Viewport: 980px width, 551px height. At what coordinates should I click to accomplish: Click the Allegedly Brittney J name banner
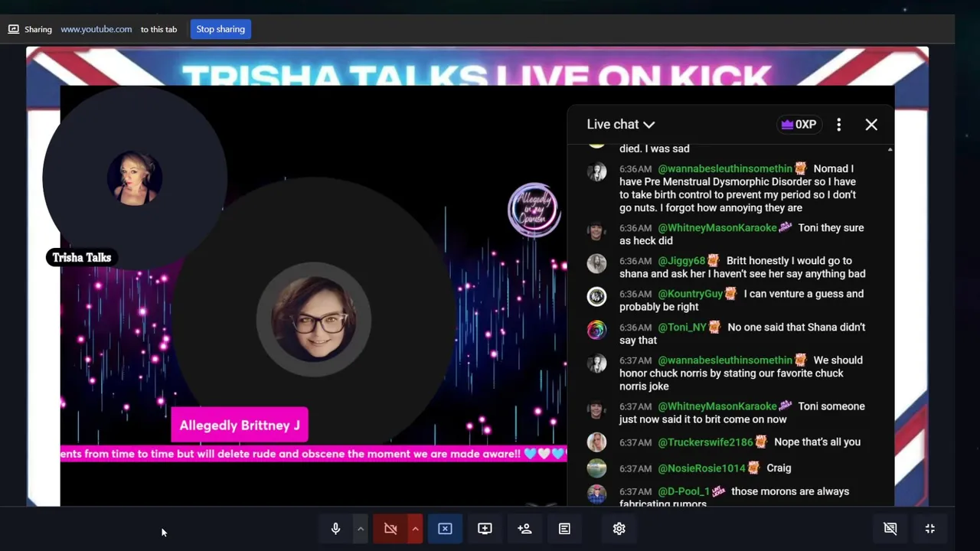pos(240,425)
